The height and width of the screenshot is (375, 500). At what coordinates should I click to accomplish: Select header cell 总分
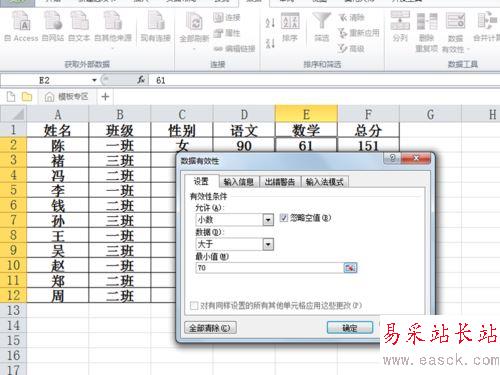(x=368, y=130)
